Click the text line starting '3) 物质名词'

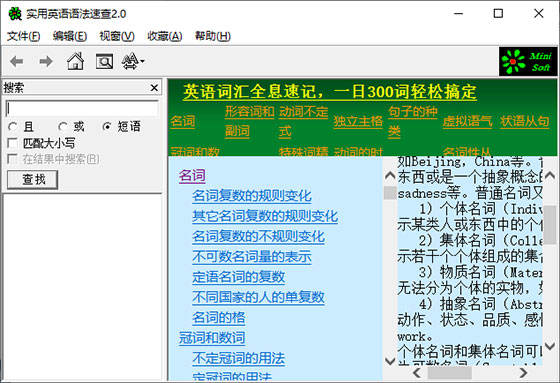tap(480, 272)
